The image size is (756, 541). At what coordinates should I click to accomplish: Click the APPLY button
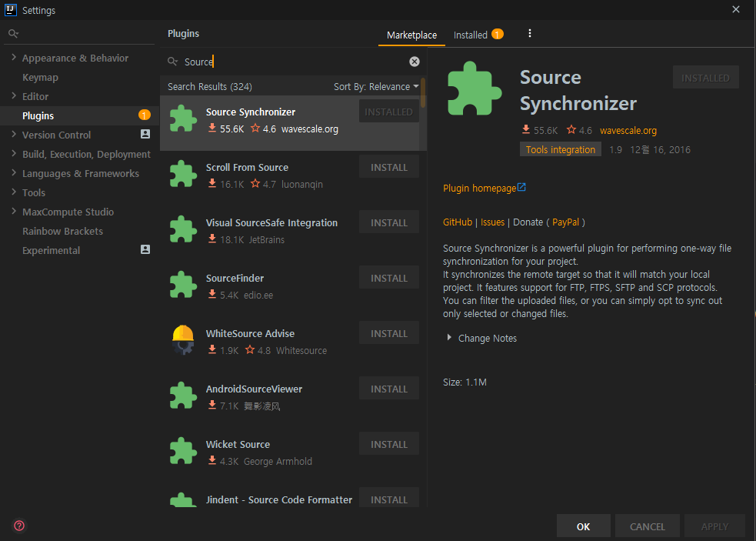pyautogui.click(x=714, y=526)
